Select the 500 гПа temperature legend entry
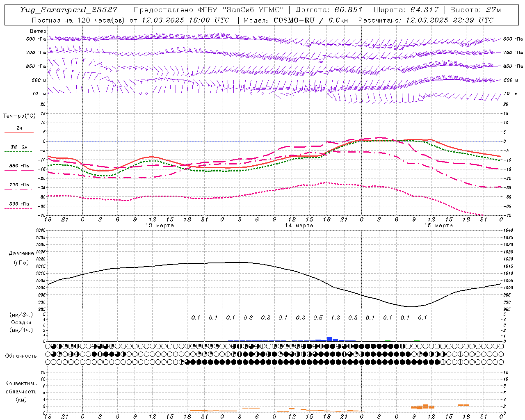 pyautogui.click(x=19, y=204)
